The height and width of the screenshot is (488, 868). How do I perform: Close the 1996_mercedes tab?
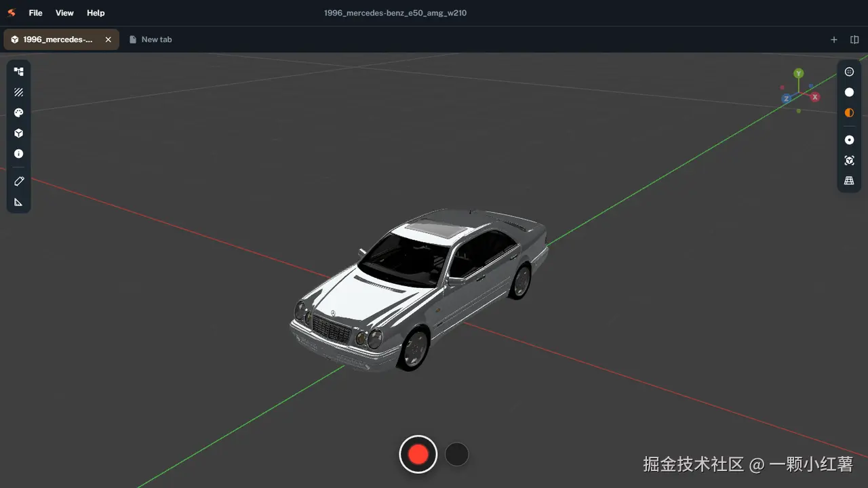pos(108,39)
